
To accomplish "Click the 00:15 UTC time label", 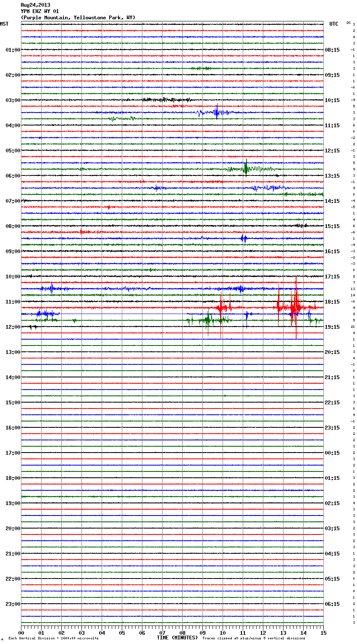I will pyautogui.click(x=332, y=453).
